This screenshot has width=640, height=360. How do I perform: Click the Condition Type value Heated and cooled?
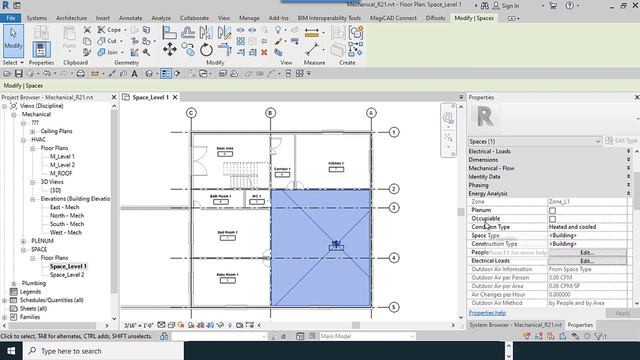pyautogui.click(x=587, y=227)
